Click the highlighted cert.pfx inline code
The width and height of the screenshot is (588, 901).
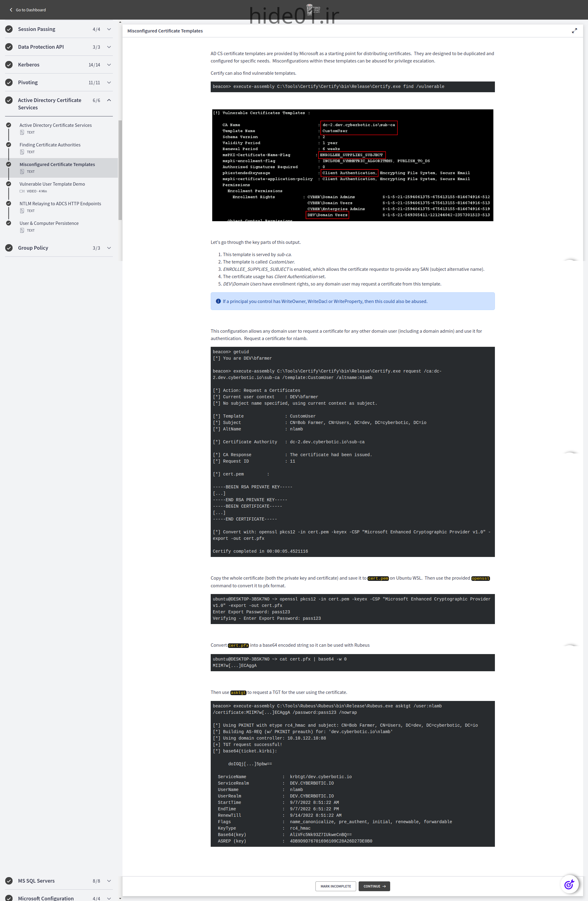pos(238,645)
